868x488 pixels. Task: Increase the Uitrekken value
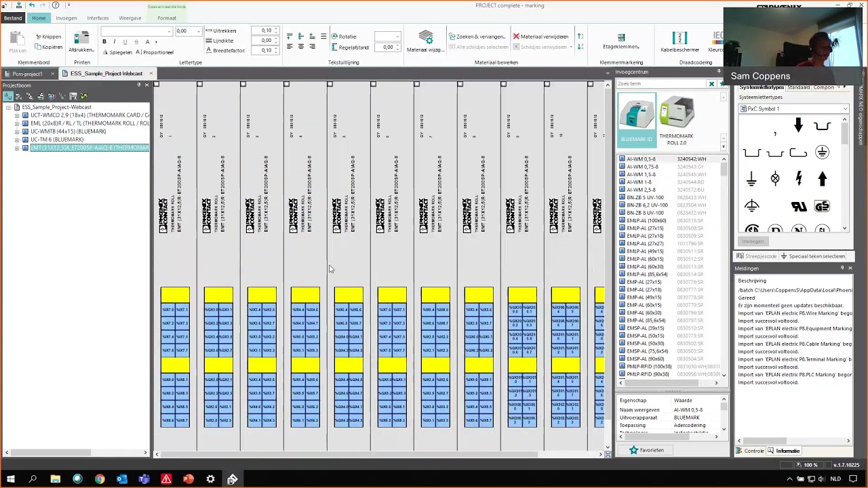click(x=276, y=29)
